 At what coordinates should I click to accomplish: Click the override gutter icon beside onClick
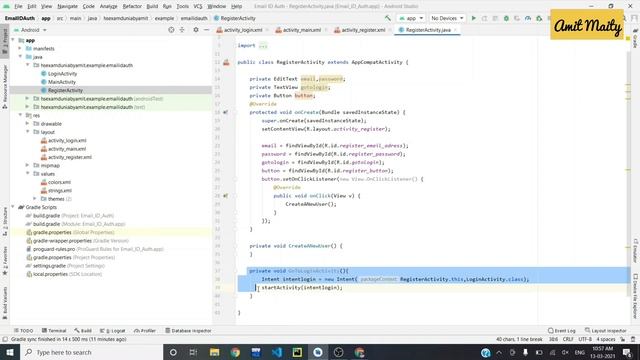[x=225, y=196]
